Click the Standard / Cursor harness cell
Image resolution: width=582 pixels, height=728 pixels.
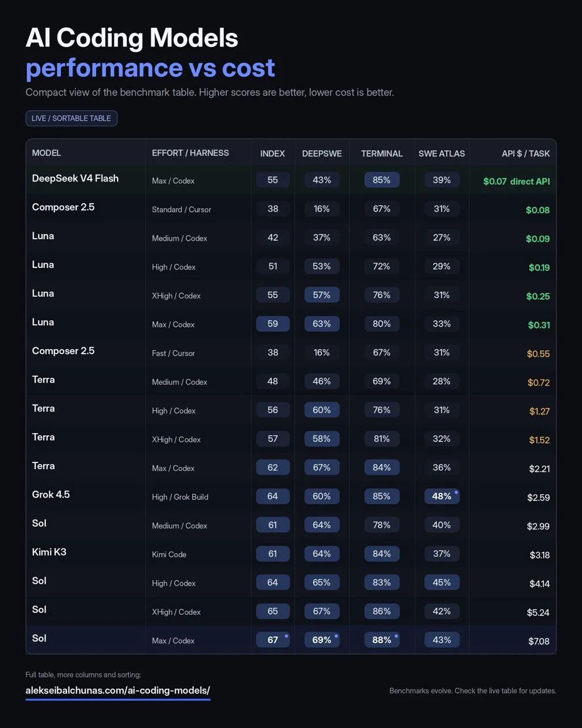coord(181,209)
